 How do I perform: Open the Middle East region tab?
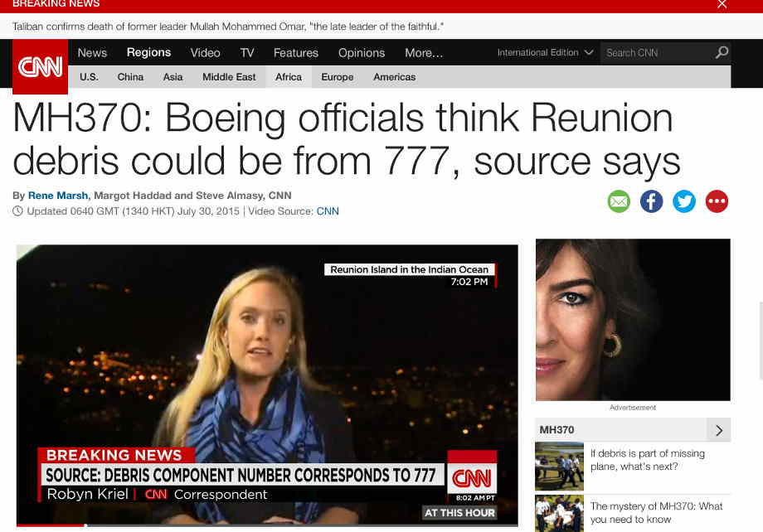pyautogui.click(x=229, y=77)
